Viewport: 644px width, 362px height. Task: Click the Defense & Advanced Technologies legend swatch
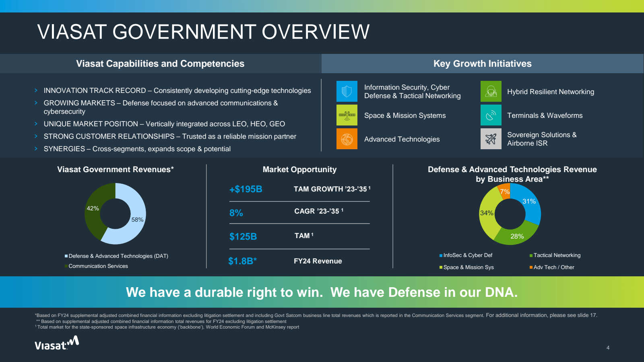tap(66, 256)
